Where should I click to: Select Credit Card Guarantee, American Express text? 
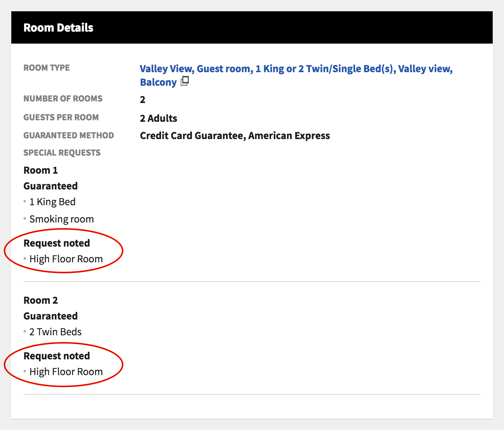tap(235, 136)
